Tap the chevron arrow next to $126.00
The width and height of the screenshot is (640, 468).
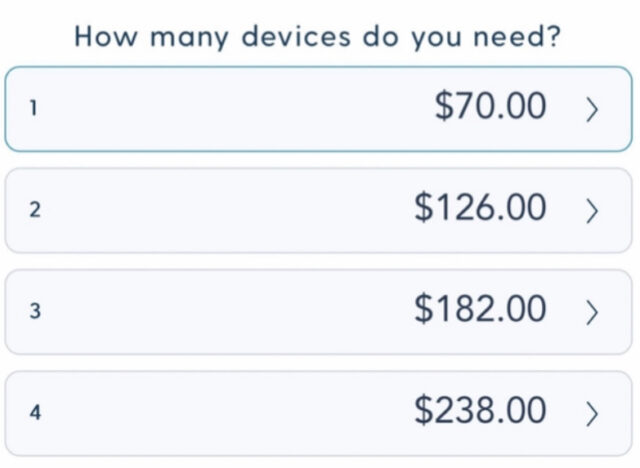click(x=592, y=211)
